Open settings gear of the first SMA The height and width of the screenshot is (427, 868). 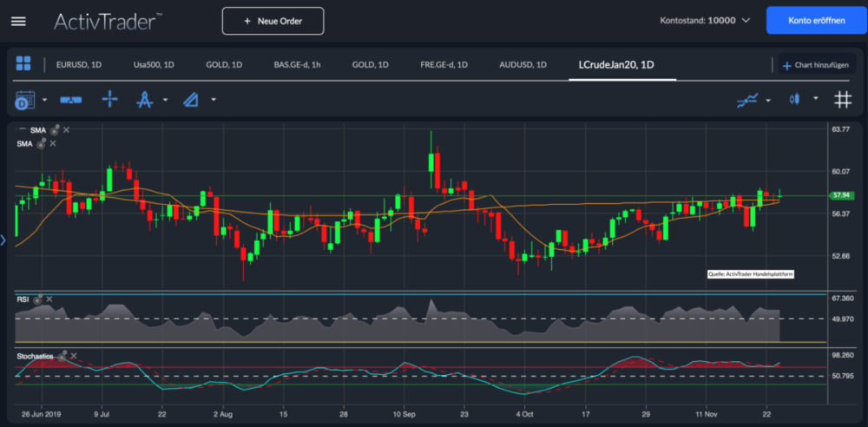click(x=55, y=131)
